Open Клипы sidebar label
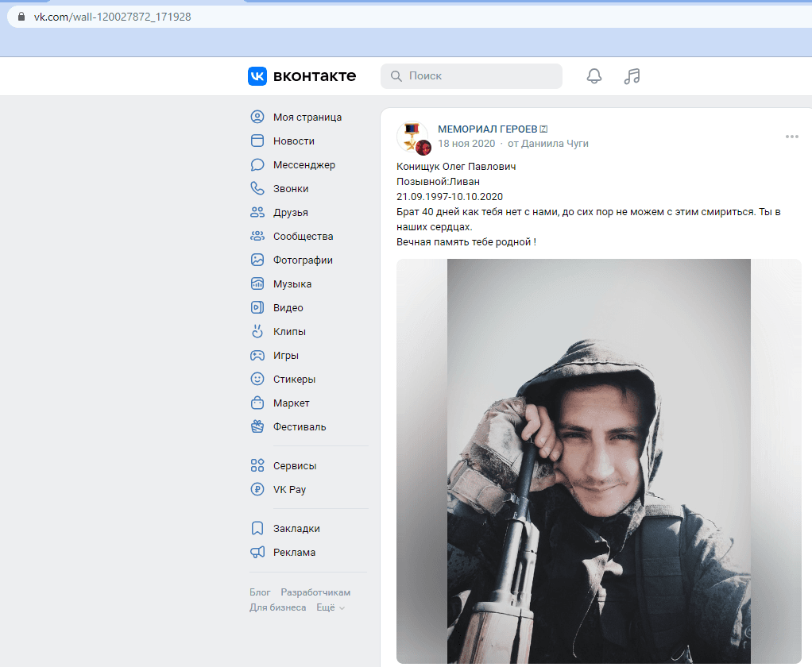812x667 pixels. pyautogui.click(x=289, y=331)
